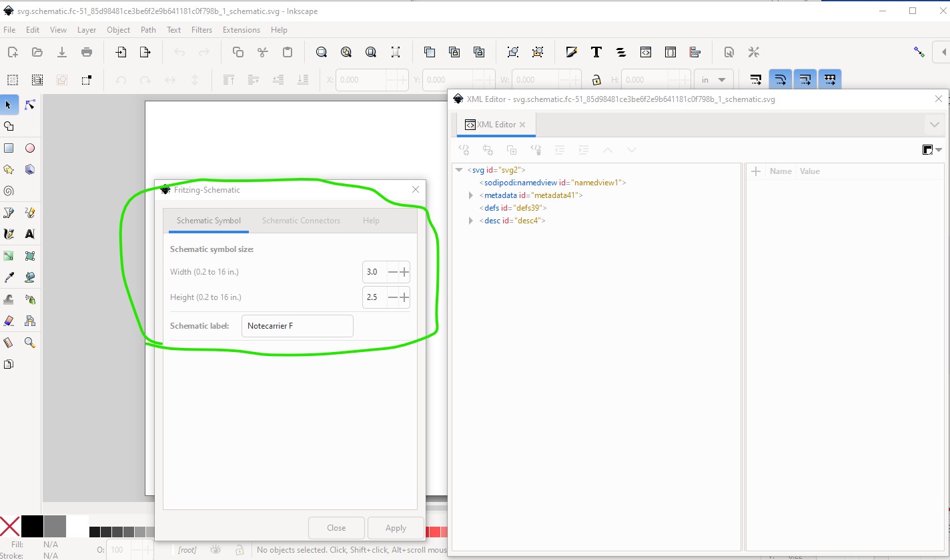Open Align and Distribute icon
950x560 pixels.
click(x=695, y=52)
